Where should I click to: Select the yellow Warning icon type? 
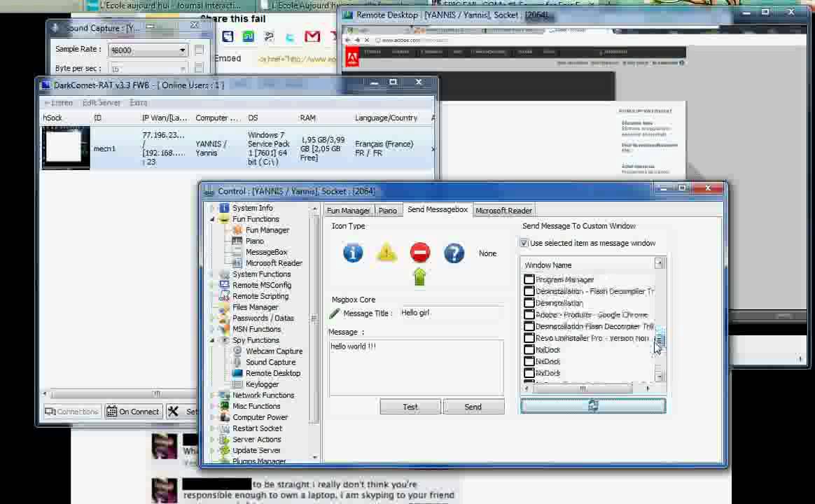coord(386,253)
